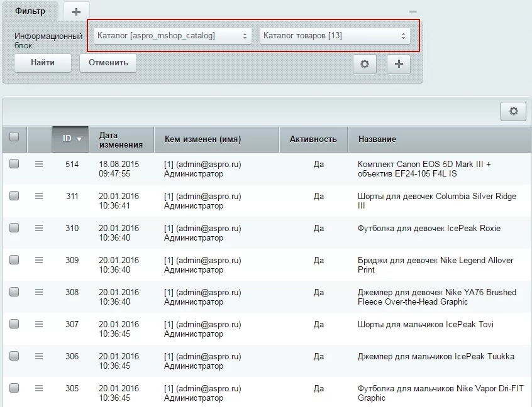The image size is (532, 407).
Task: Toggle select-all checkbox in table header
Action: pos(14,136)
